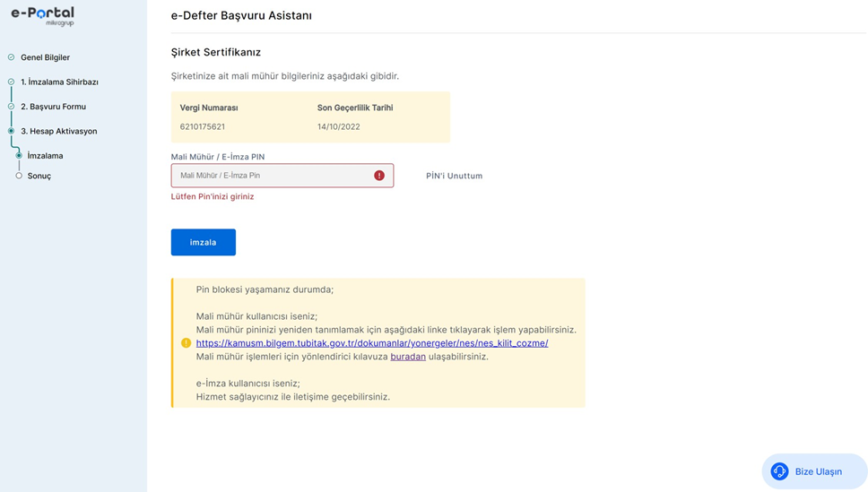This screenshot has height=492, width=868.
Task: Open the 1. İmzalama Sihirbazı step
Action: pyautogui.click(x=59, y=82)
